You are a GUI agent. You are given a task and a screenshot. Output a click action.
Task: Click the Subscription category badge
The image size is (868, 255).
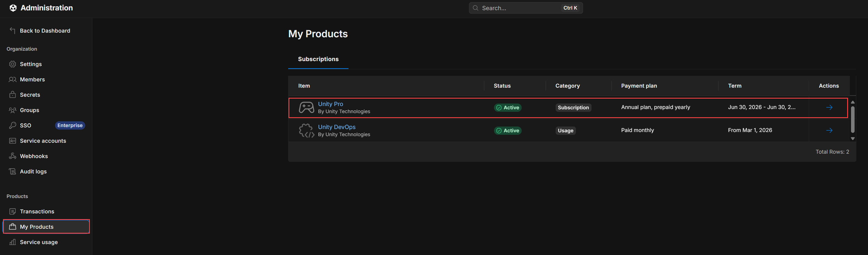[x=573, y=108]
